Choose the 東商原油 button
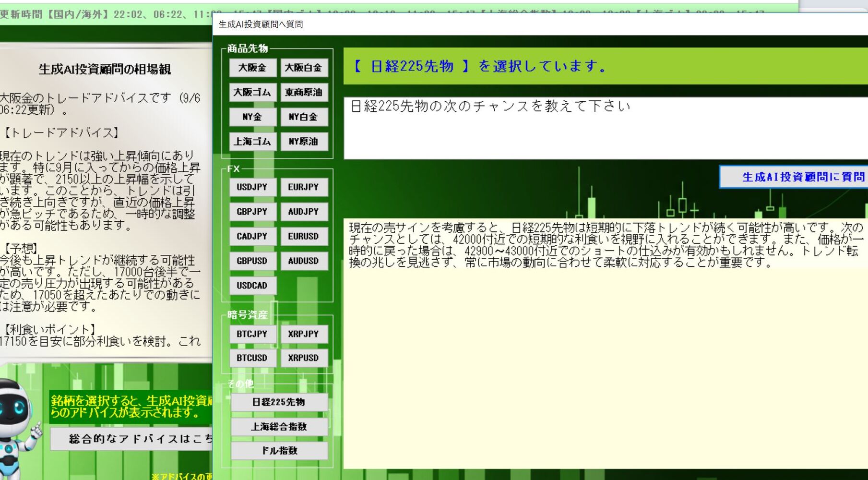Image resolution: width=868 pixels, height=480 pixels. click(x=304, y=92)
